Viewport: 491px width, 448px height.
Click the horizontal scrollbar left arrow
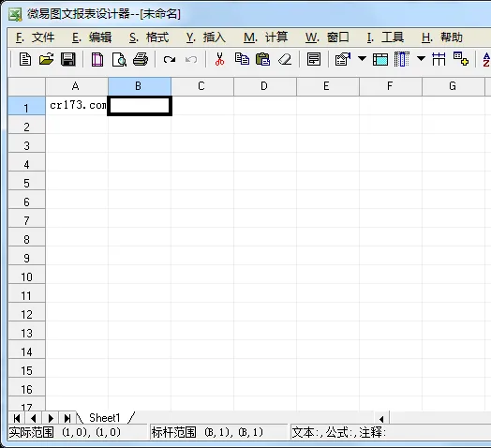(381, 419)
